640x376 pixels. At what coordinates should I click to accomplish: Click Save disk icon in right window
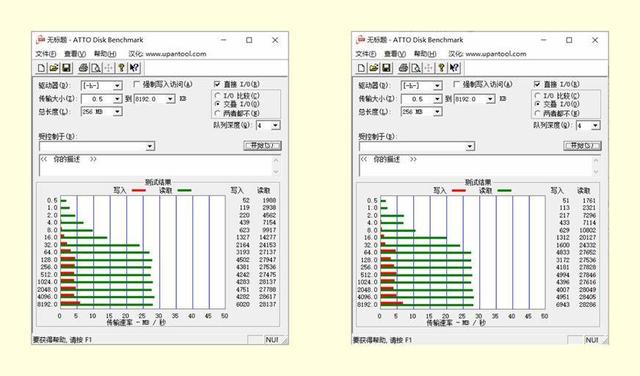[386, 68]
